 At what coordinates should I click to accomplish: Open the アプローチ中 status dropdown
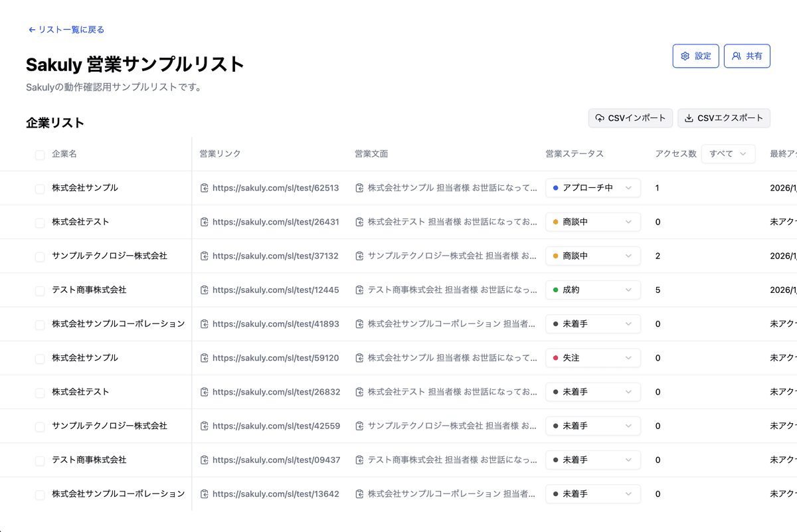click(x=592, y=187)
